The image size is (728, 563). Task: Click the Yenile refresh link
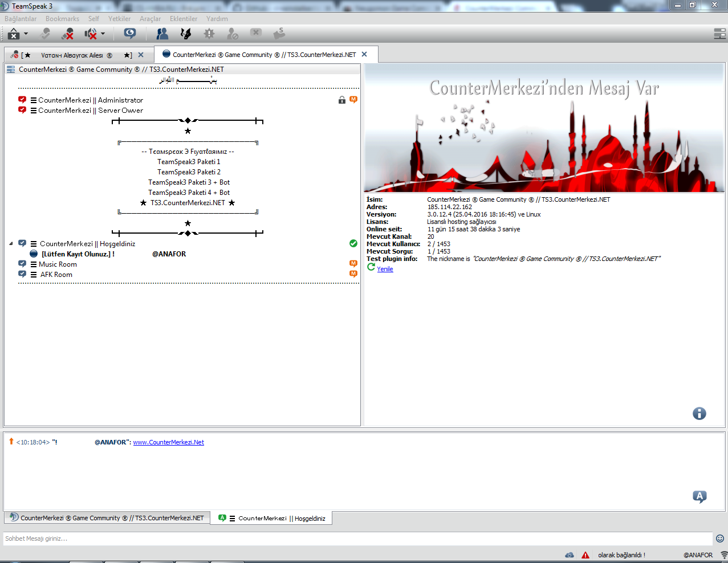click(385, 269)
